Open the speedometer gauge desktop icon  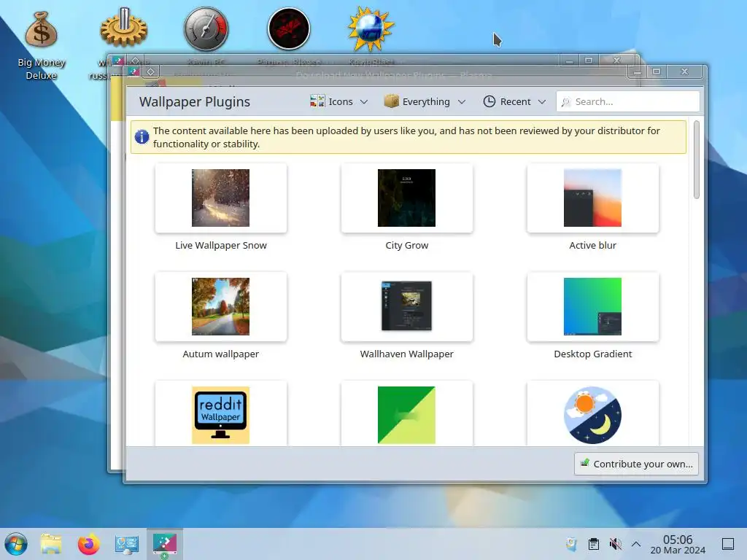[x=206, y=29]
